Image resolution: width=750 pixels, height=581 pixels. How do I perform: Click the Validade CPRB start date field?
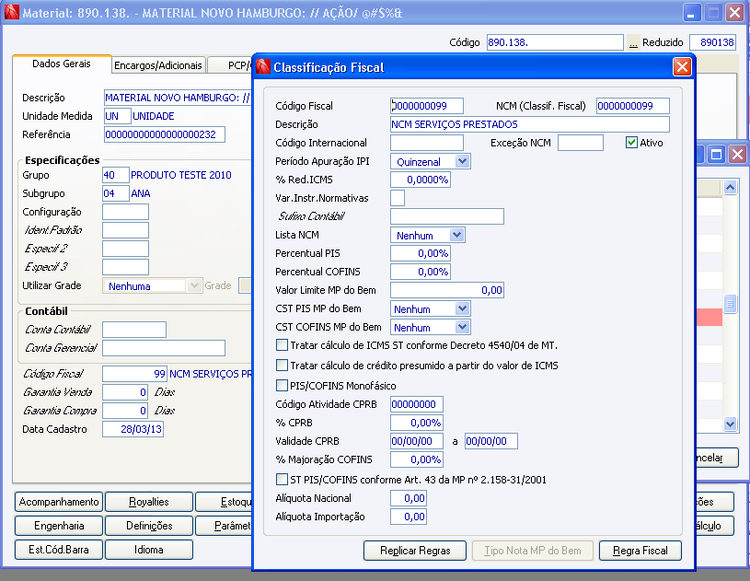point(417,441)
